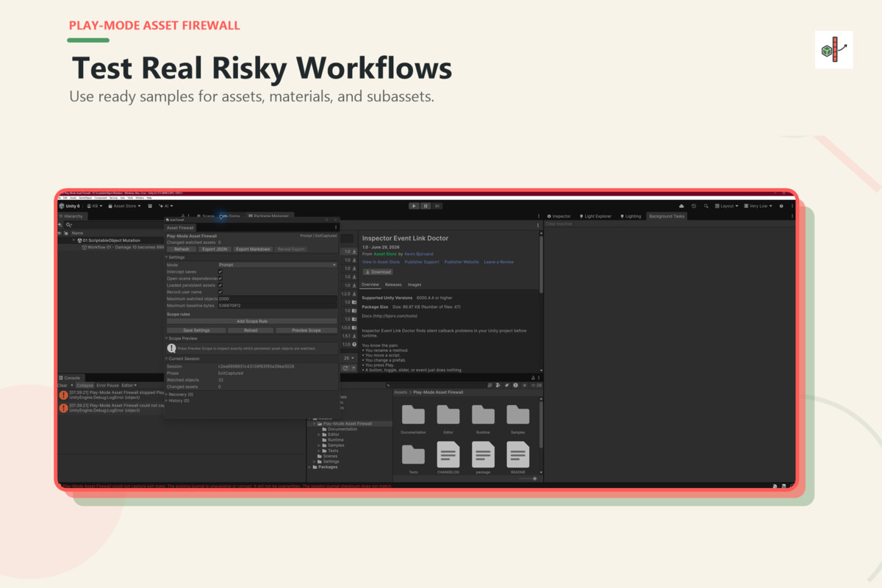
Task: Switch to the Releases tab
Action: (x=393, y=284)
